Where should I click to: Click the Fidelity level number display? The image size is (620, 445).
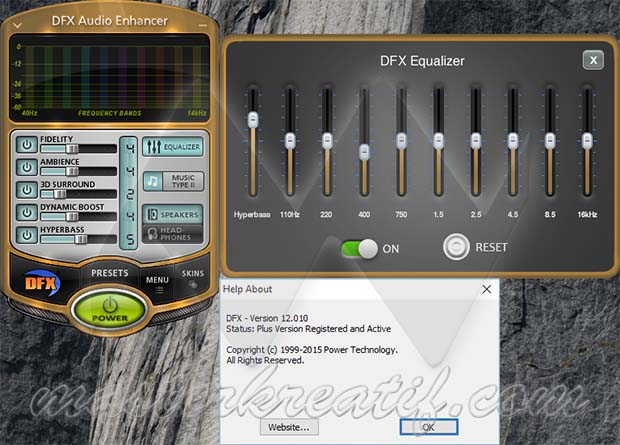coord(129,149)
